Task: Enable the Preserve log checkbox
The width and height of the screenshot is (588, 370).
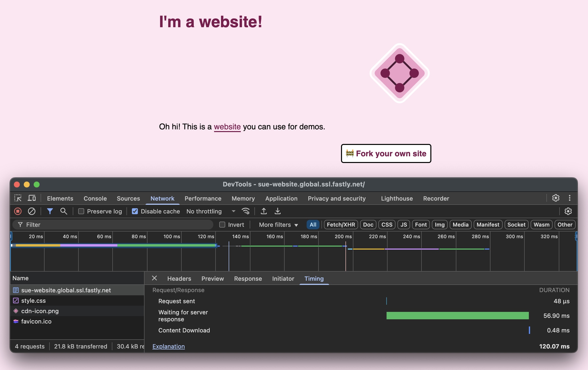Action: (x=81, y=211)
